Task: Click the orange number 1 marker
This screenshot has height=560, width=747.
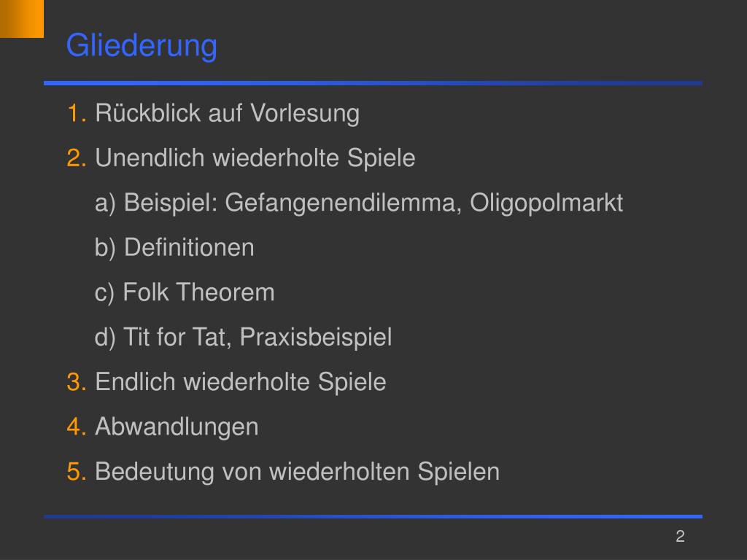Action: click(x=77, y=114)
